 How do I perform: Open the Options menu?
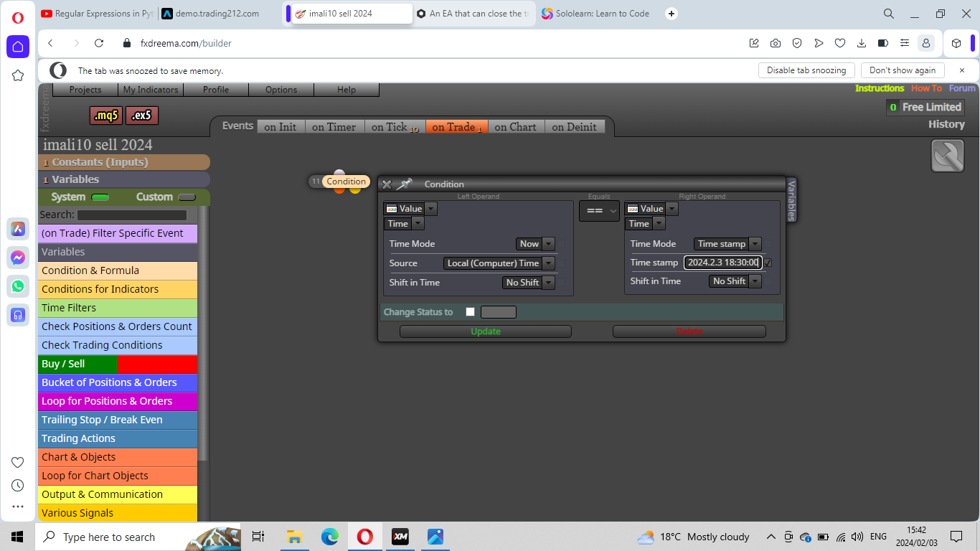(x=281, y=90)
